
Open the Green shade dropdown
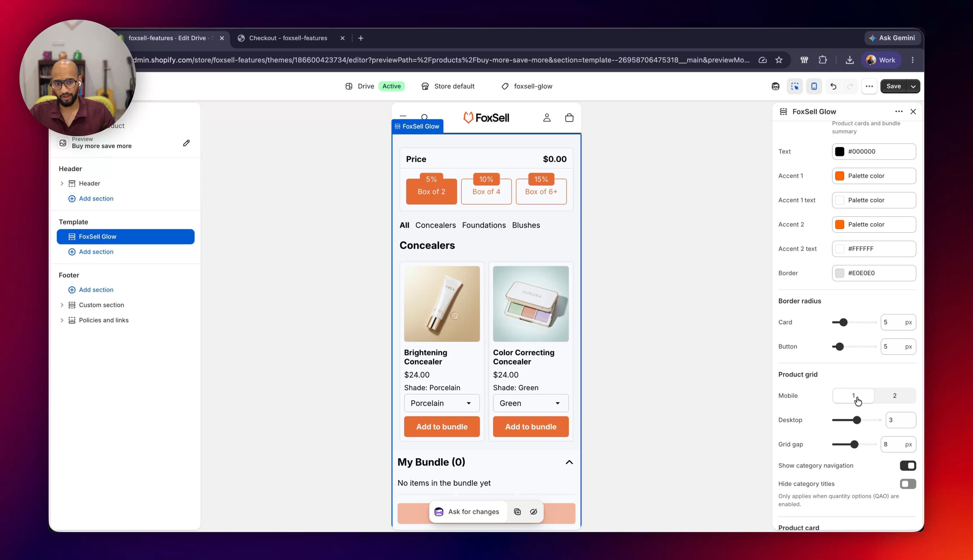(x=530, y=403)
